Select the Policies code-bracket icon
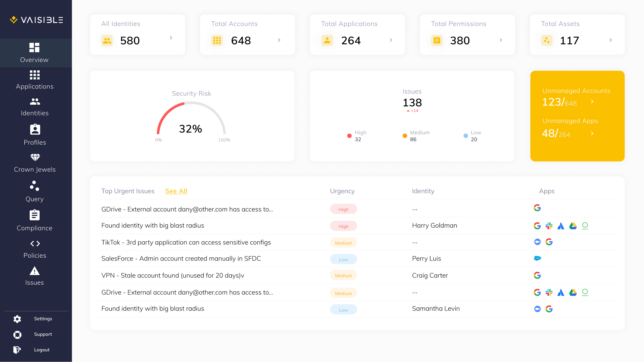644x362 pixels. tap(35, 244)
